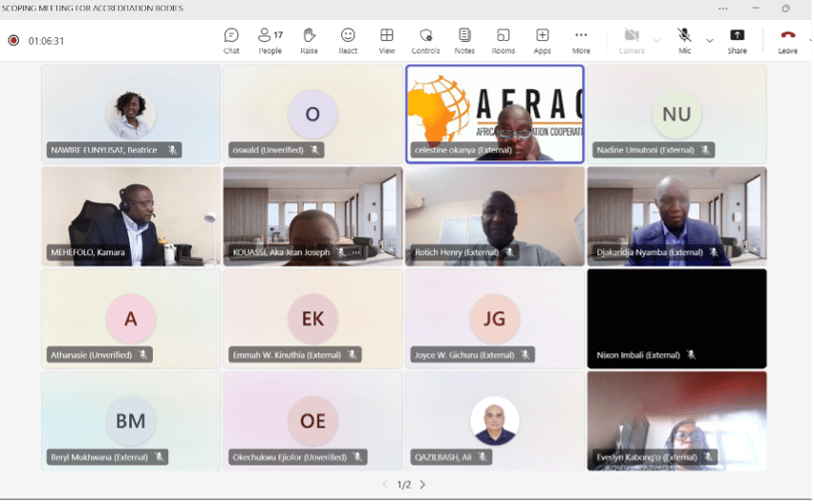Go to previous page of participants
This screenshot has height=504, width=814.
tap(385, 485)
